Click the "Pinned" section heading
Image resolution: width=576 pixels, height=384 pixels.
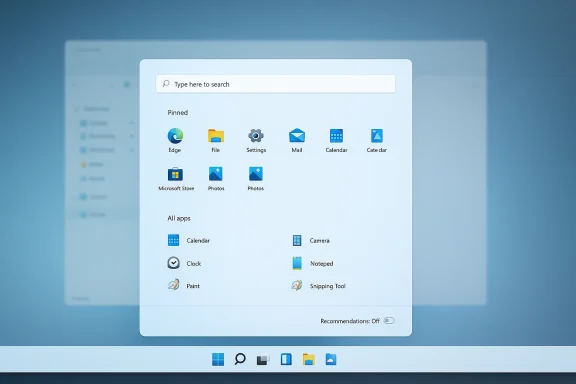pyautogui.click(x=178, y=112)
